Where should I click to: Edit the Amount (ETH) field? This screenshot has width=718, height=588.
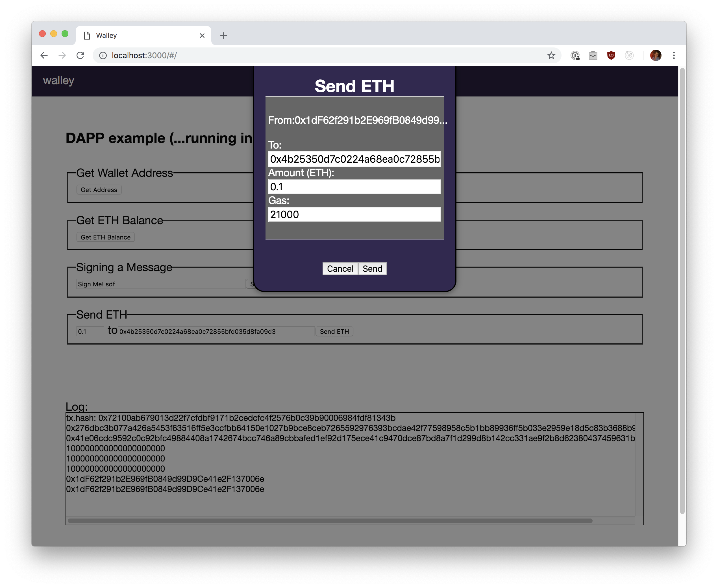354,187
